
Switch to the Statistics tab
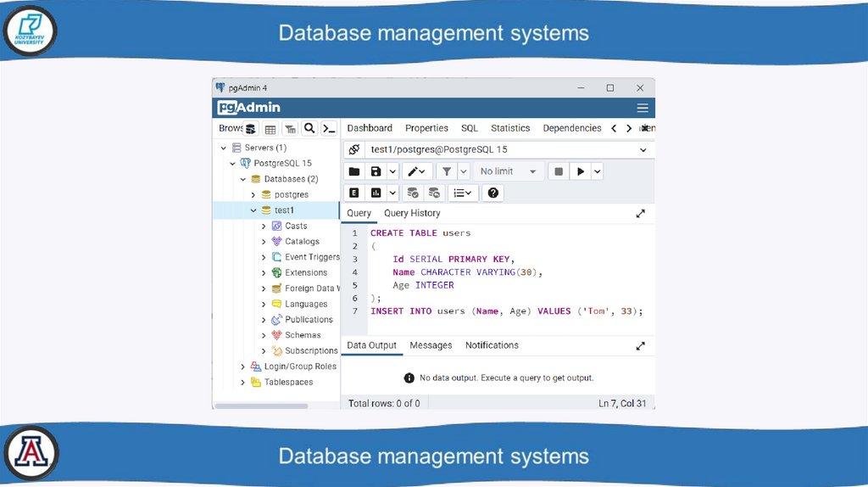(510, 128)
